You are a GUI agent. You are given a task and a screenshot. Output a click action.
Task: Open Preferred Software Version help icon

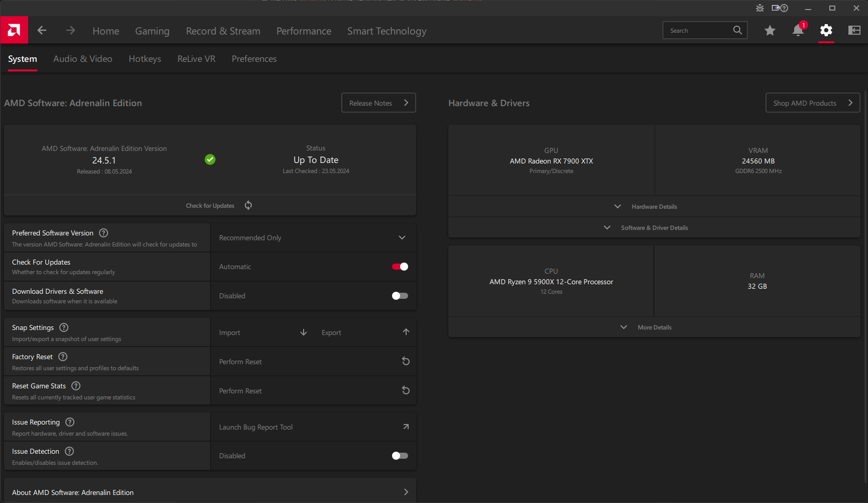[x=104, y=233]
